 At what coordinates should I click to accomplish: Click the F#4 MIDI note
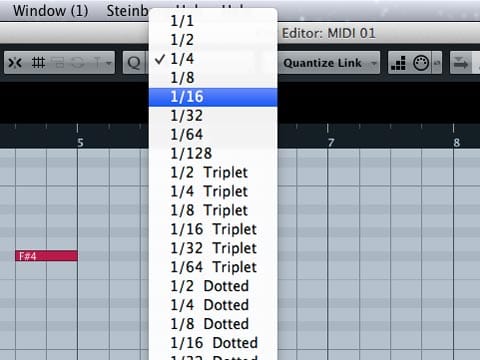click(x=46, y=256)
